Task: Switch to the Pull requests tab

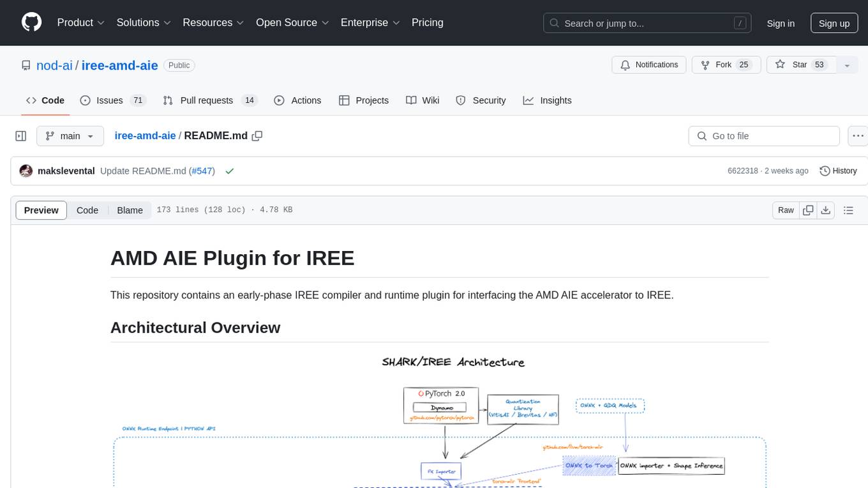Action: pyautogui.click(x=209, y=100)
